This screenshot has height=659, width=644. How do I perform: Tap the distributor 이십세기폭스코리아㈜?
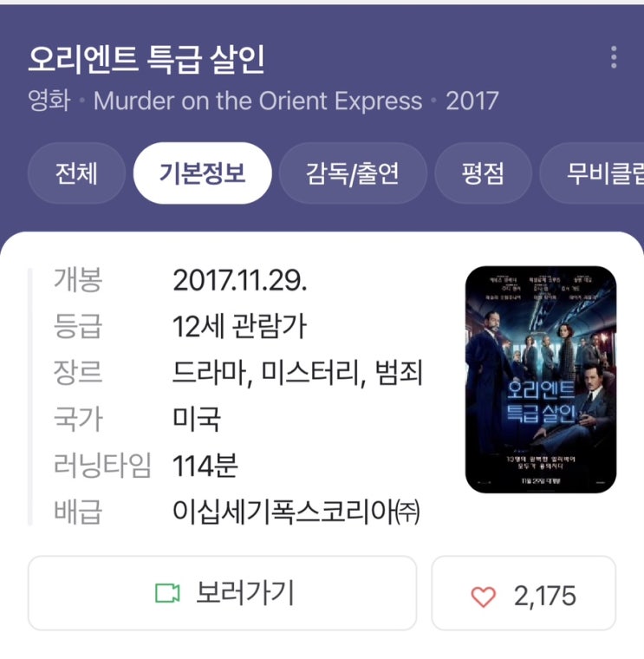tap(296, 512)
